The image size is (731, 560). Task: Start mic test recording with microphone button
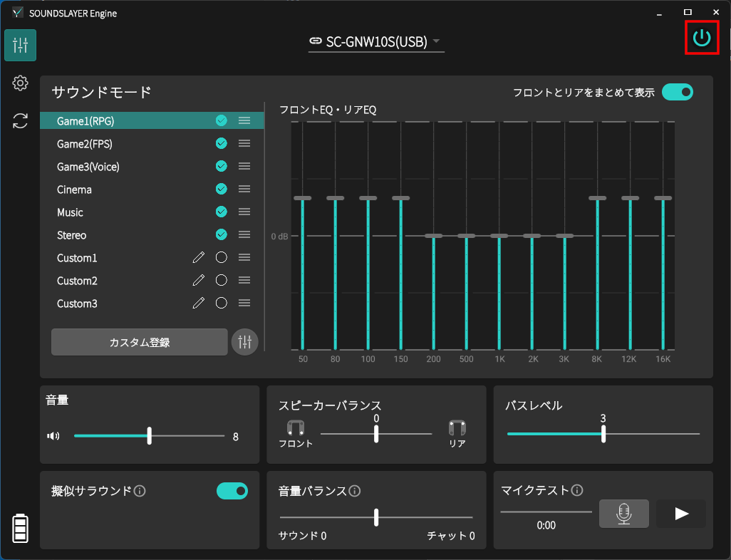point(623,514)
